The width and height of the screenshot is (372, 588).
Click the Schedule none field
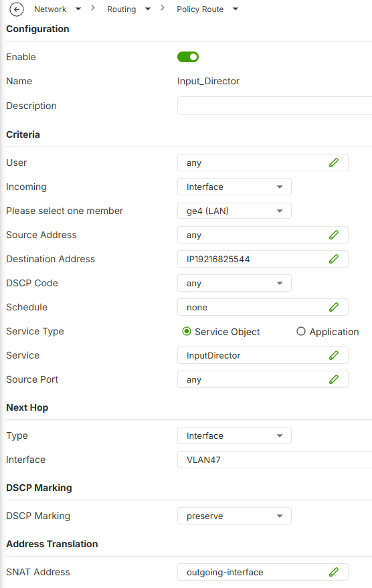click(x=263, y=308)
